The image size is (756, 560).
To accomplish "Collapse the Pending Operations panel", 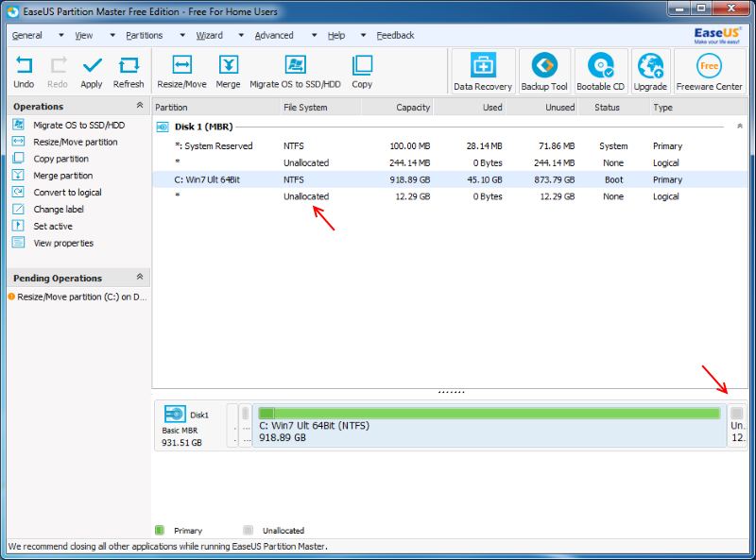I will (140, 277).
